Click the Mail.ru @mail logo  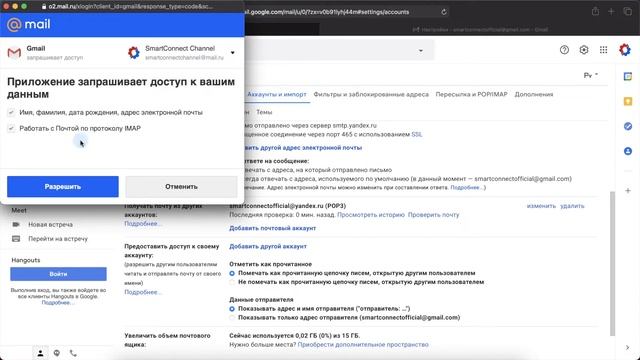coord(29,24)
